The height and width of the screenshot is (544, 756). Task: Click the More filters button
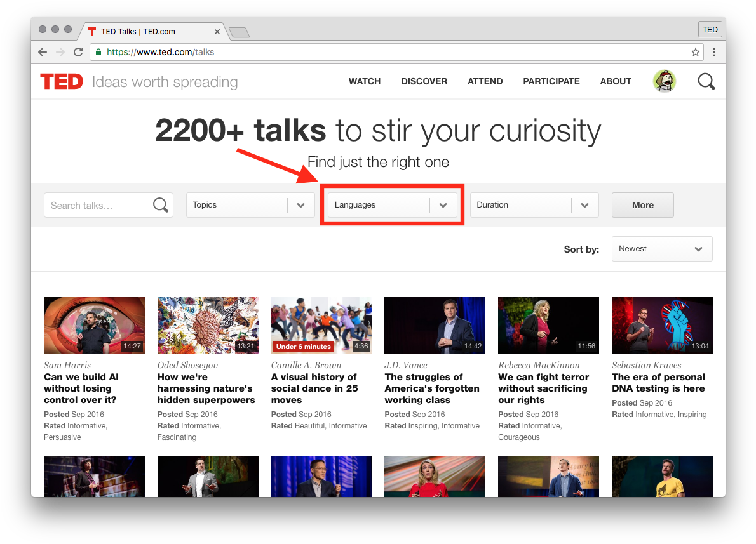[643, 205]
